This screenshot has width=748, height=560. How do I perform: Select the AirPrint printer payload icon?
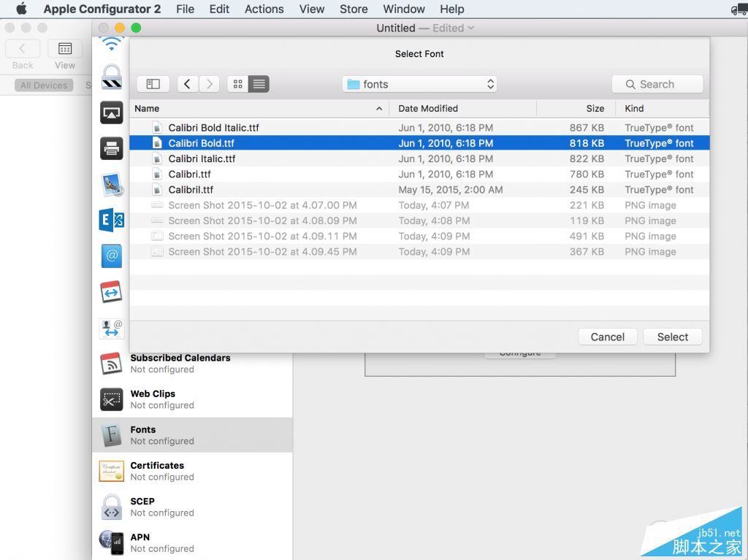click(x=111, y=148)
